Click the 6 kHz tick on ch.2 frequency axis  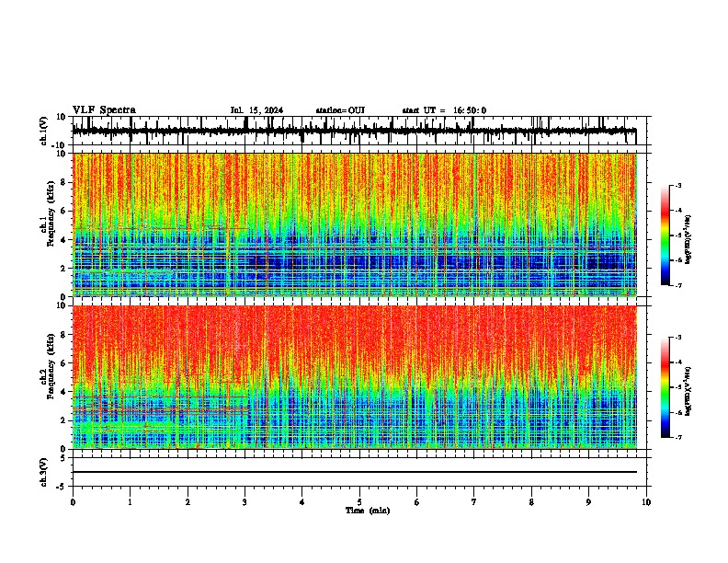pos(63,363)
